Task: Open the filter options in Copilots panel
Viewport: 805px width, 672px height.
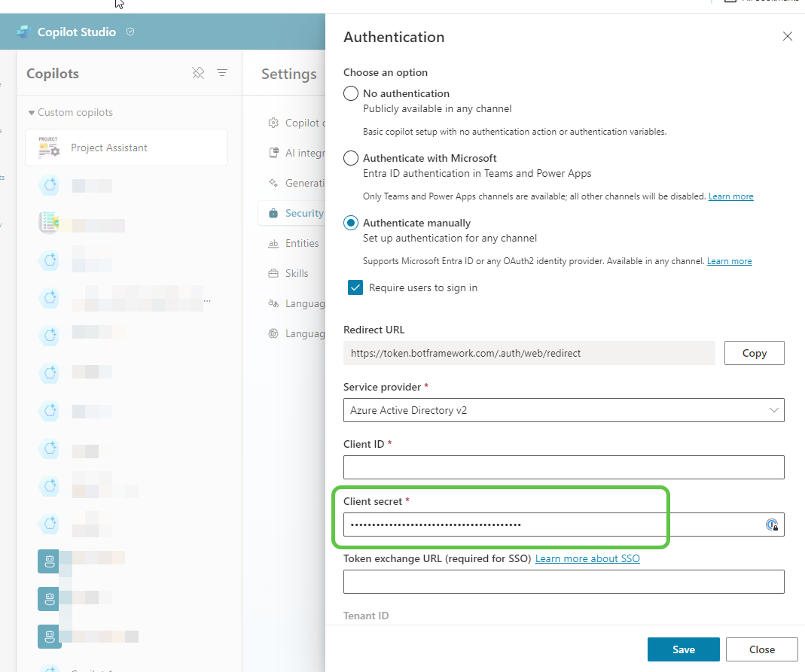Action: [x=221, y=73]
